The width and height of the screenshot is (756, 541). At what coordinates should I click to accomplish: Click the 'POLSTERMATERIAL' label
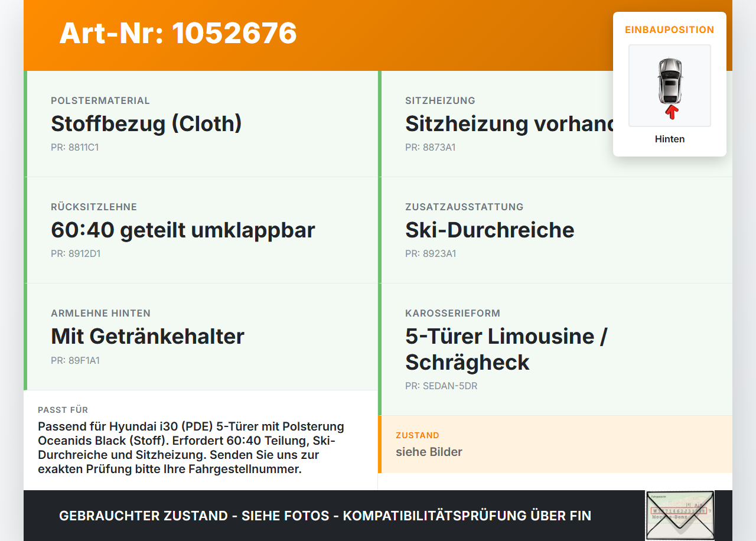100,101
